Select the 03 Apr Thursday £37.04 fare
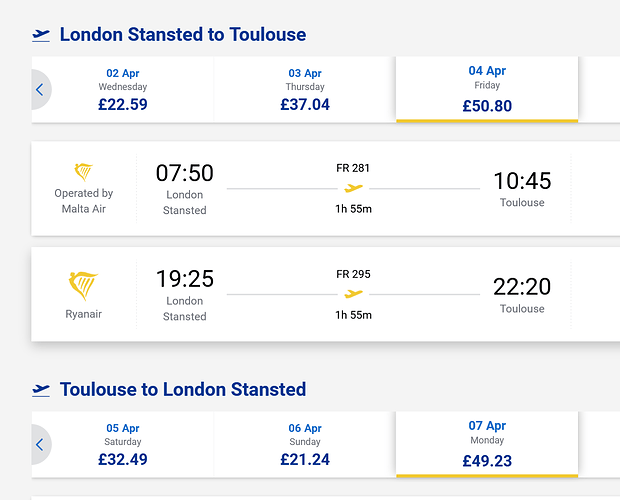This screenshot has width=620, height=500. tap(305, 90)
